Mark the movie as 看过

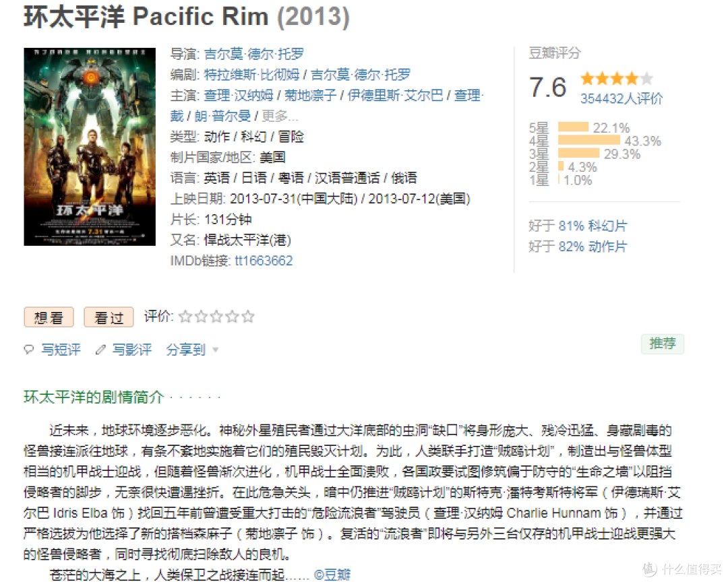(109, 317)
